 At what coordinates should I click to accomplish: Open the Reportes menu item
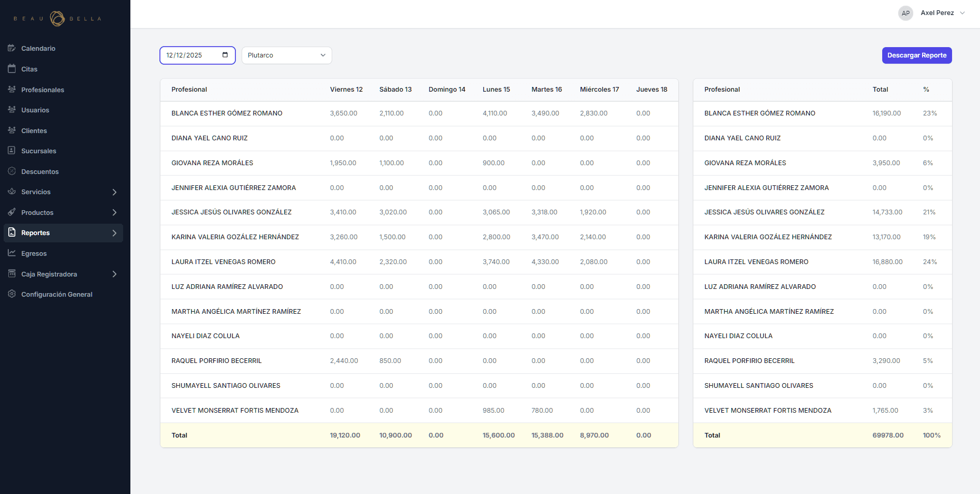35,233
